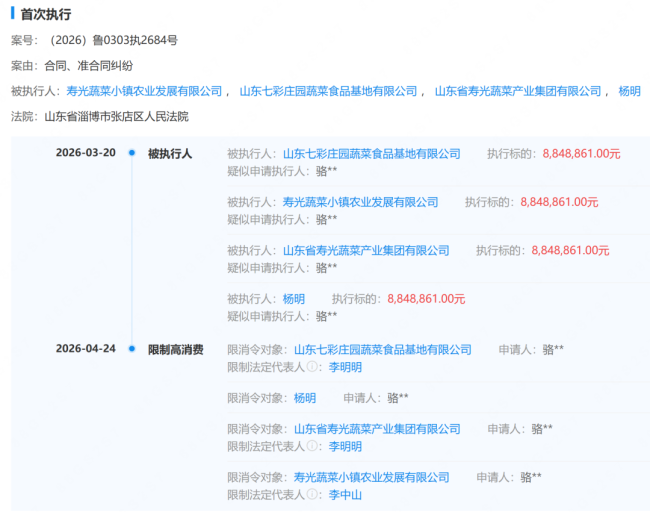The width and height of the screenshot is (650, 512).
Task: Open 李明明 under 山东省寿光蔬菜产业集团 限消令 entry
Action: (345, 447)
